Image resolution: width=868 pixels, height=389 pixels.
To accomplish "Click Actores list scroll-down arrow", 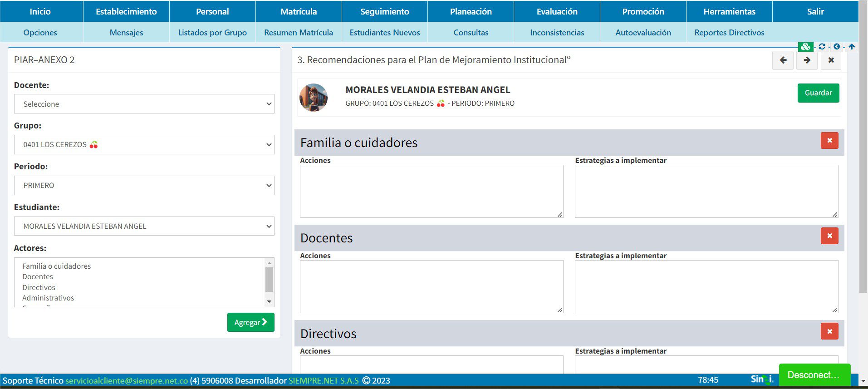I will click(x=269, y=301).
